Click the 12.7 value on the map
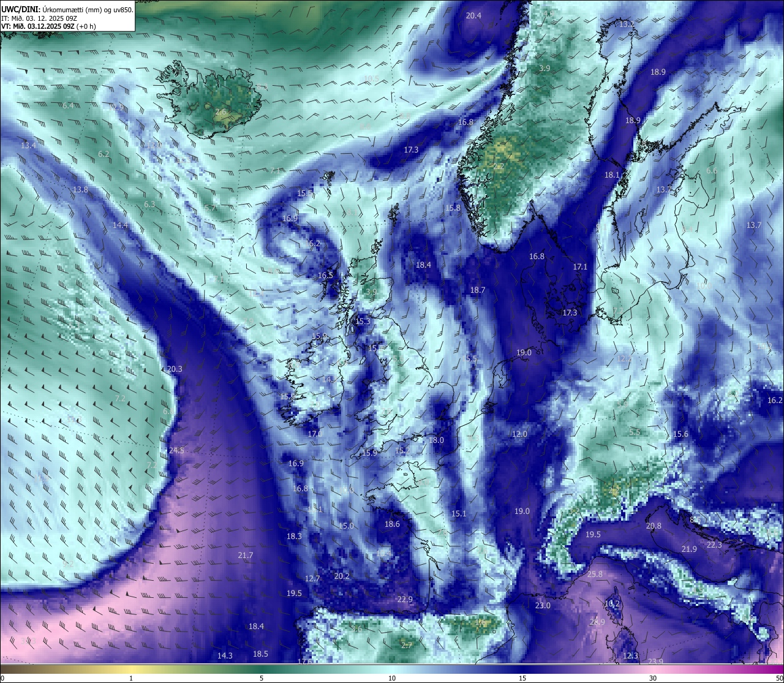Image resolution: width=784 pixels, height=683 pixels. click(312, 579)
